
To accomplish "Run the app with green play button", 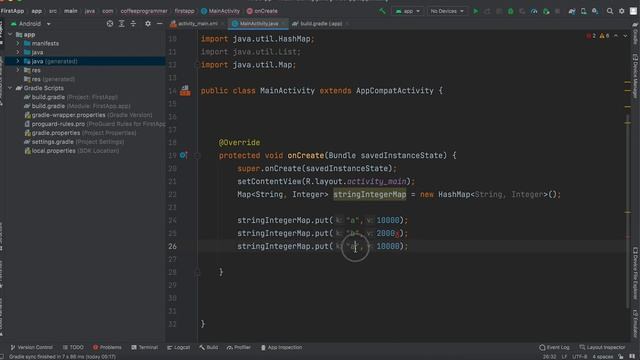I will coord(476,11).
